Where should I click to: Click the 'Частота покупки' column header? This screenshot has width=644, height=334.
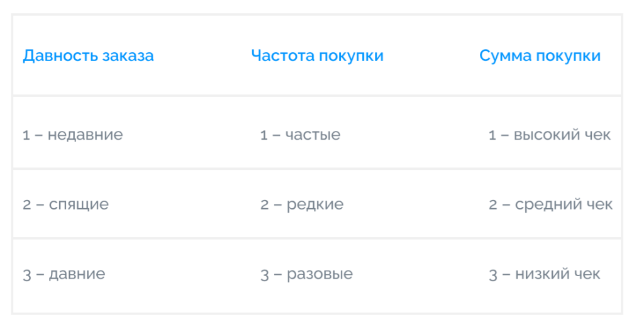pos(318,55)
